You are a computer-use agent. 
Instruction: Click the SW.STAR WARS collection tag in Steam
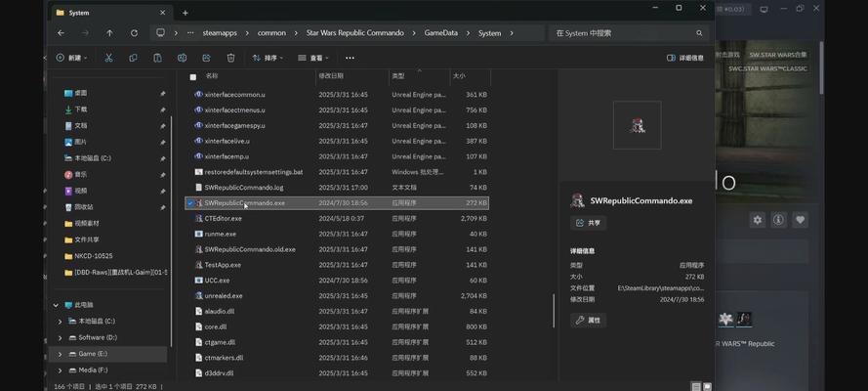click(x=778, y=55)
